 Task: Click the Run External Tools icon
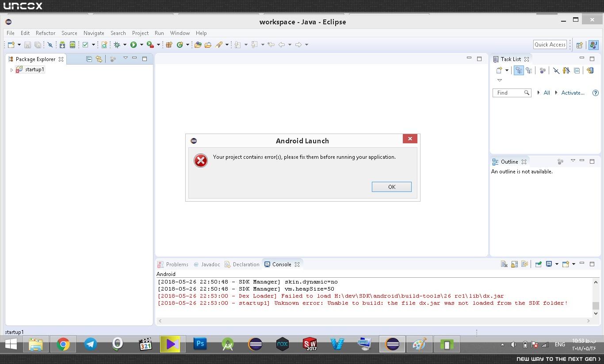(150, 45)
